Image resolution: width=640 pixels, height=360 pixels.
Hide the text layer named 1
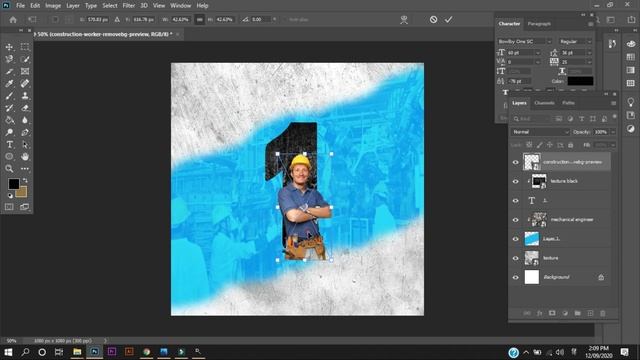pos(516,200)
